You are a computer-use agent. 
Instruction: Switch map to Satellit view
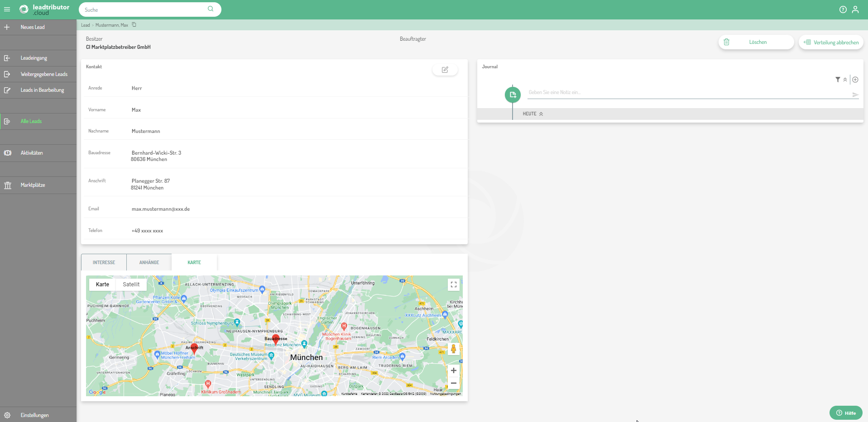point(131,284)
